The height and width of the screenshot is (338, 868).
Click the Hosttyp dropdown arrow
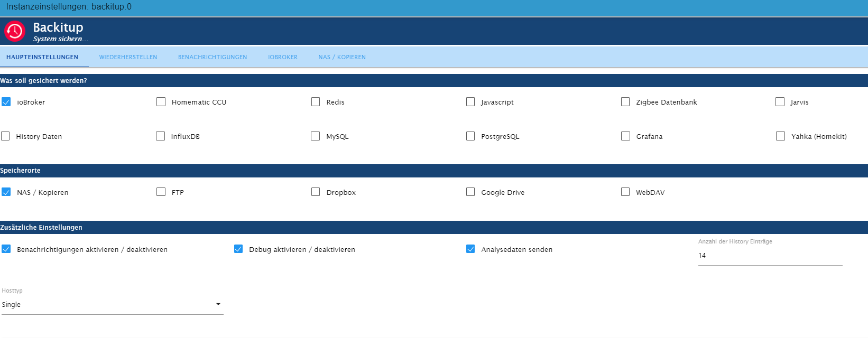[x=218, y=304]
